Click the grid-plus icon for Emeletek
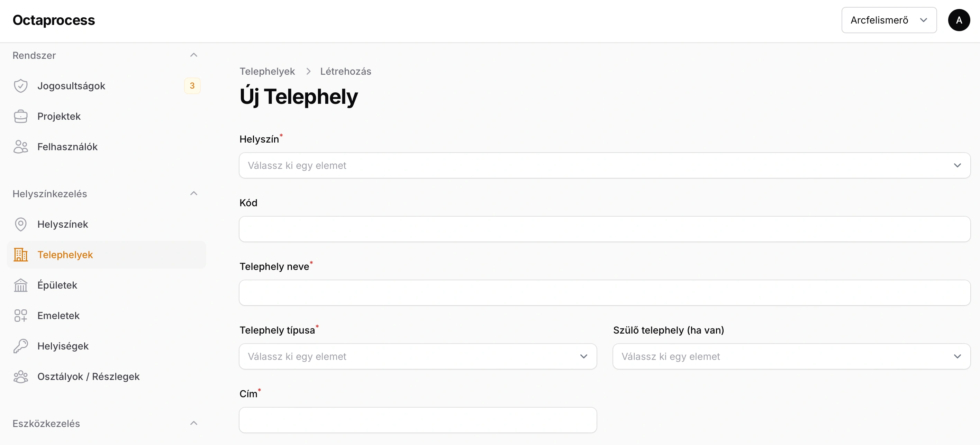 point(20,316)
